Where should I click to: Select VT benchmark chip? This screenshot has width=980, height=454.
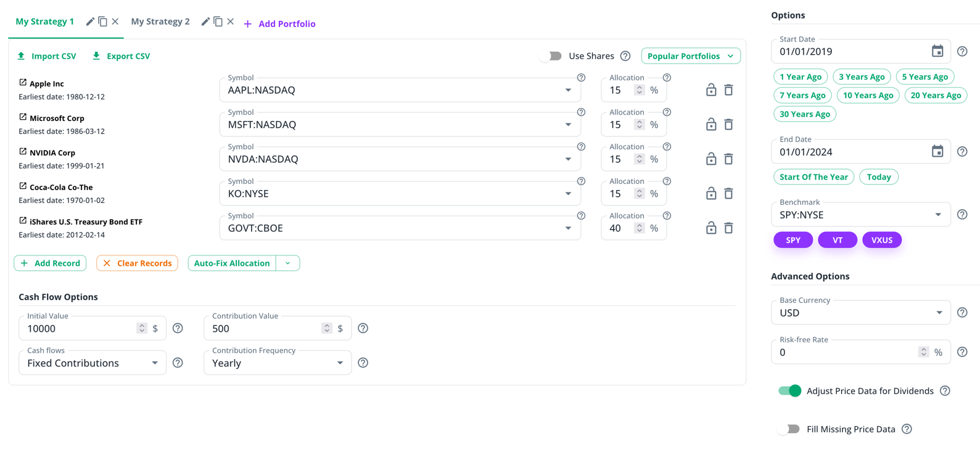click(x=838, y=240)
